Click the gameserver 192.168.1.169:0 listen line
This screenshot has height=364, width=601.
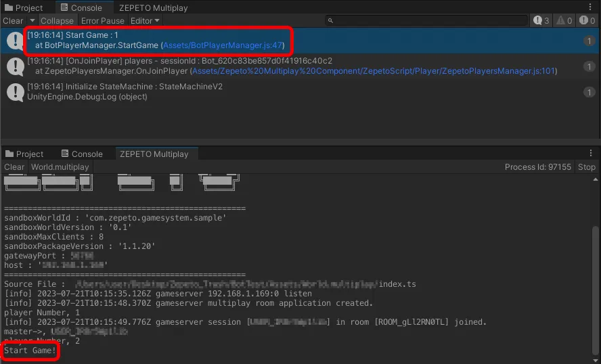pyautogui.click(x=158, y=294)
